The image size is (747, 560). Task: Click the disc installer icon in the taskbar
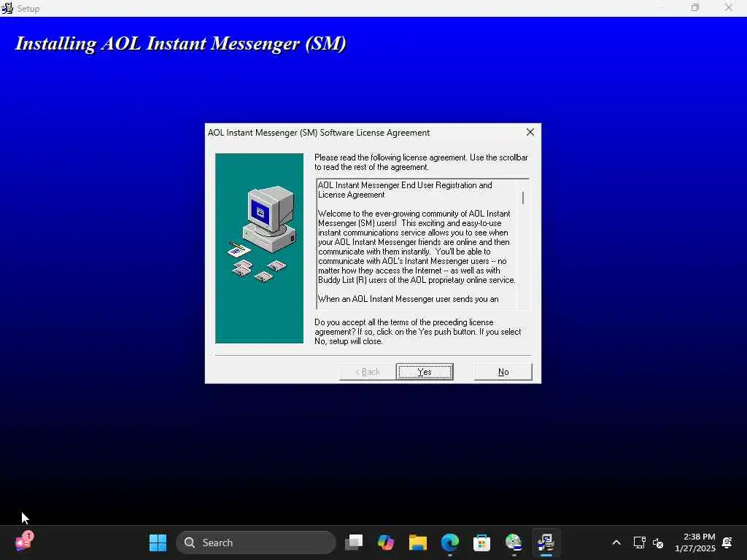[514, 542]
